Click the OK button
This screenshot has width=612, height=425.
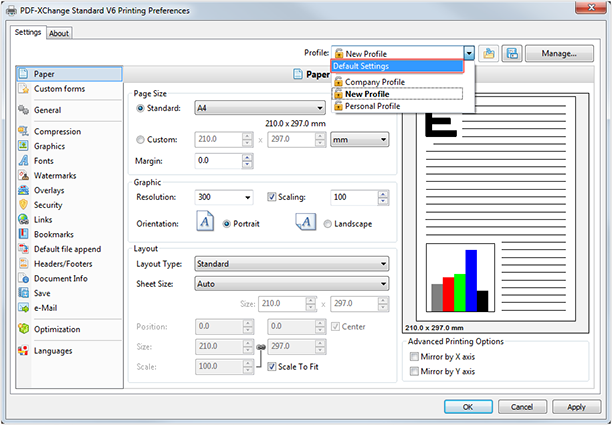click(x=468, y=407)
